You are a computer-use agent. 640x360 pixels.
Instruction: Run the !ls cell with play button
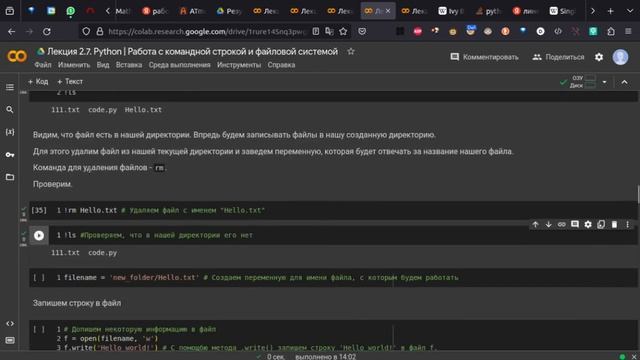pos(39,236)
